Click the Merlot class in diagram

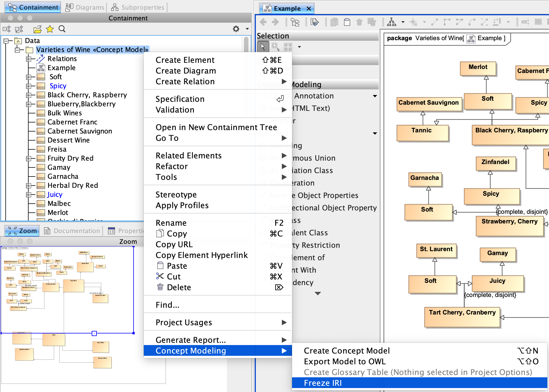tap(478, 68)
